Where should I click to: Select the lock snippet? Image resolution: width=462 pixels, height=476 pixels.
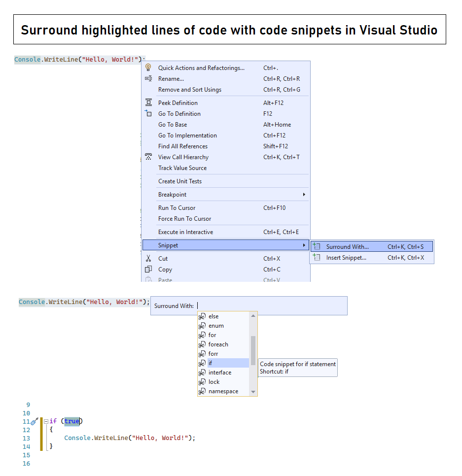pyautogui.click(x=223, y=382)
